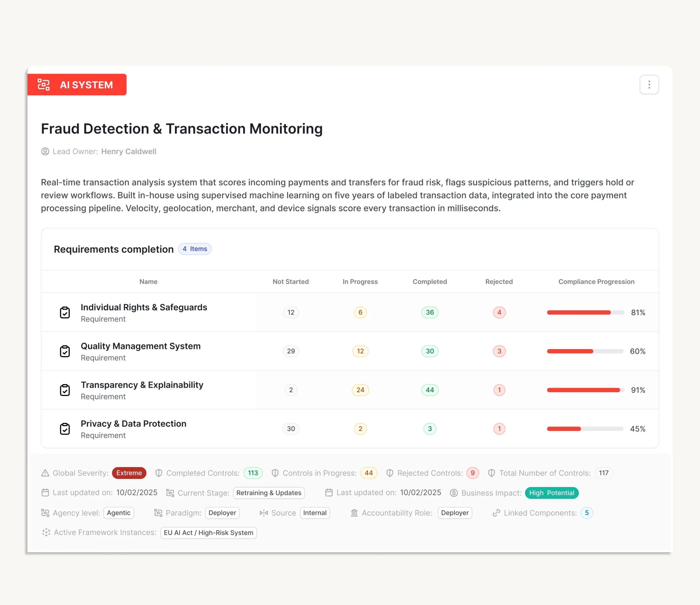The height and width of the screenshot is (605, 700).
Task: Click the Business Impact dollar icon
Action: (x=454, y=493)
